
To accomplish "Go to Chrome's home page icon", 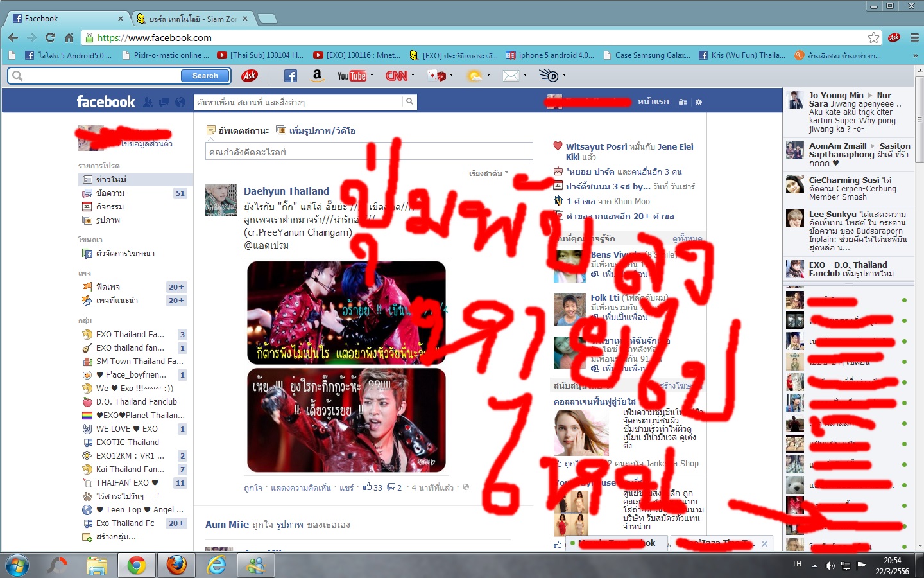I will pyautogui.click(x=69, y=38).
